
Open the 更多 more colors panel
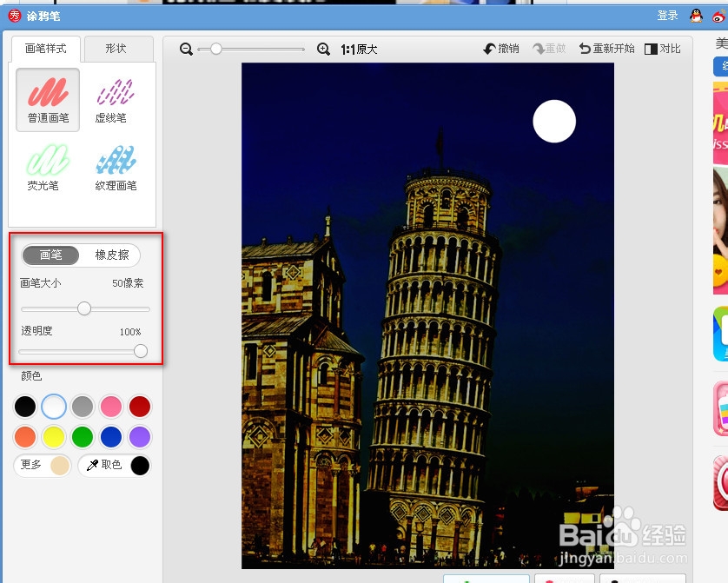(x=33, y=465)
